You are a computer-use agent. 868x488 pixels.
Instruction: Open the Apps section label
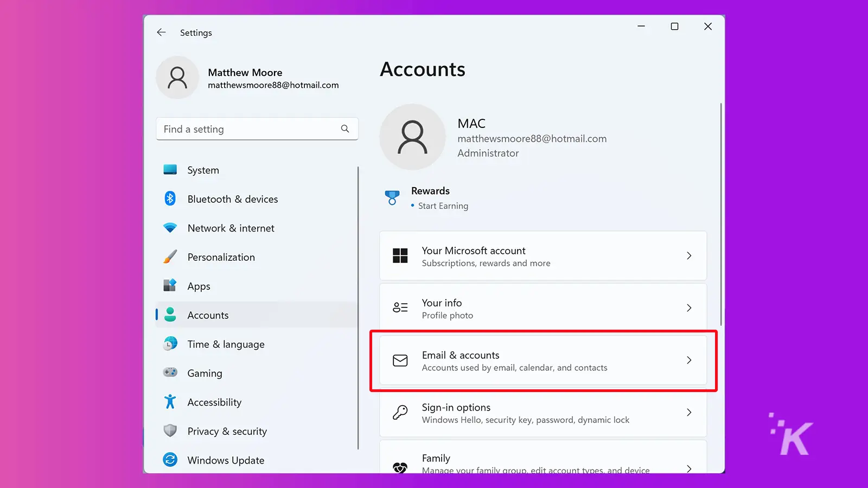click(199, 286)
